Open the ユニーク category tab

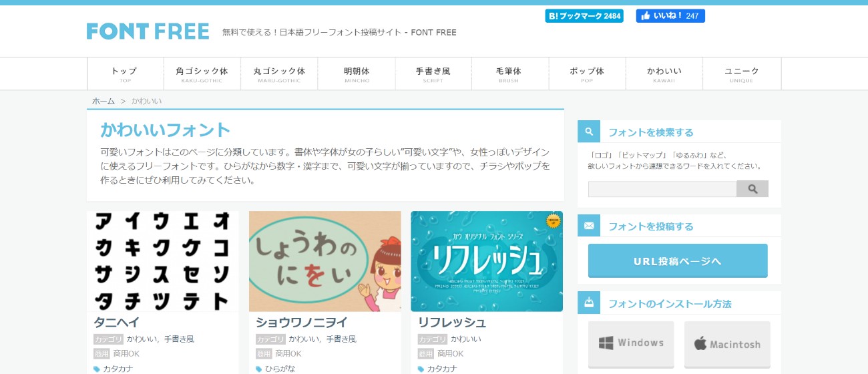tap(741, 73)
